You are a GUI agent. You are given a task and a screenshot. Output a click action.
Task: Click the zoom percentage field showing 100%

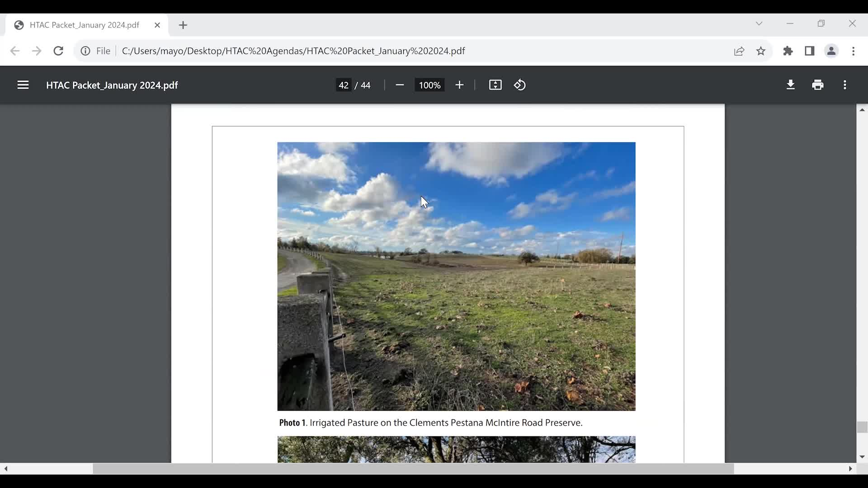(429, 85)
